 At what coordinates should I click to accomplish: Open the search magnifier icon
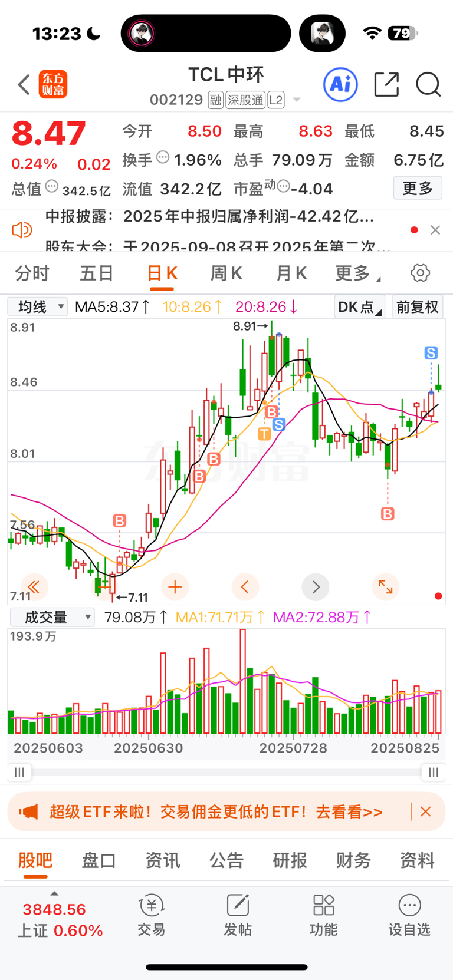click(428, 84)
